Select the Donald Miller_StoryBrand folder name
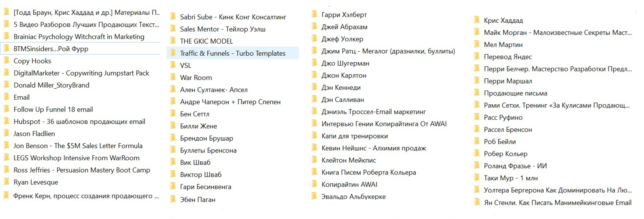Screen dimensions: 644x219 (x=51, y=85)
